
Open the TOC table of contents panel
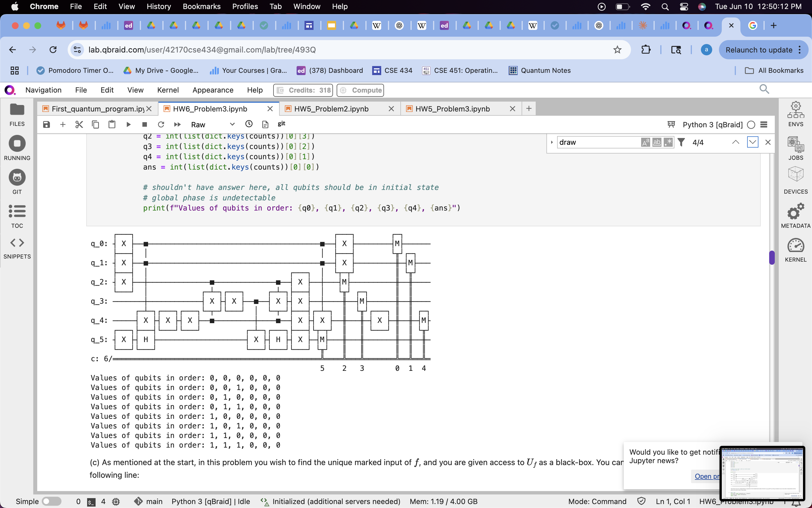click(17, 216)
